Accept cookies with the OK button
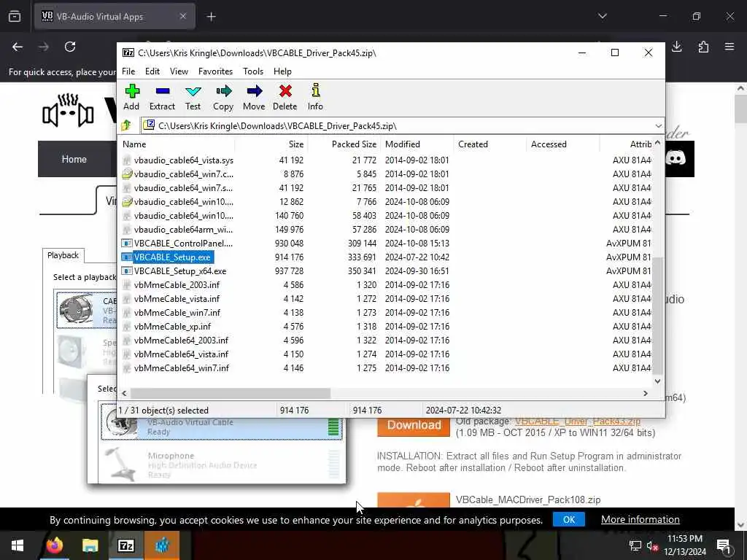 pos(569,519)
